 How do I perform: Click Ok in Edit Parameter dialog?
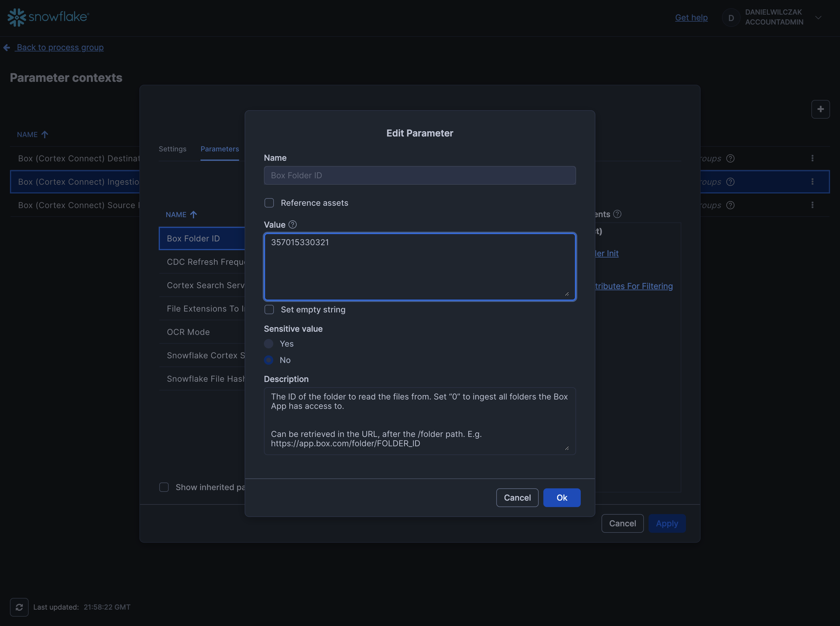[x=561, y=497]
